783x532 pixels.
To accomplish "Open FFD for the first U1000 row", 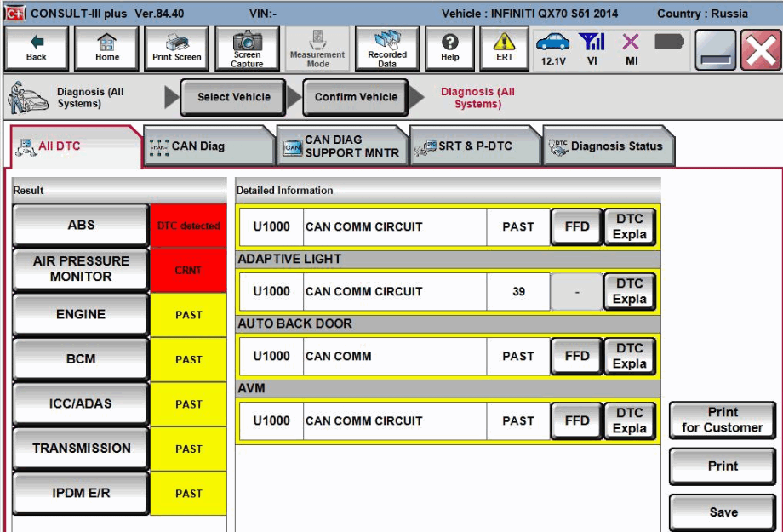I will (577, 226).
